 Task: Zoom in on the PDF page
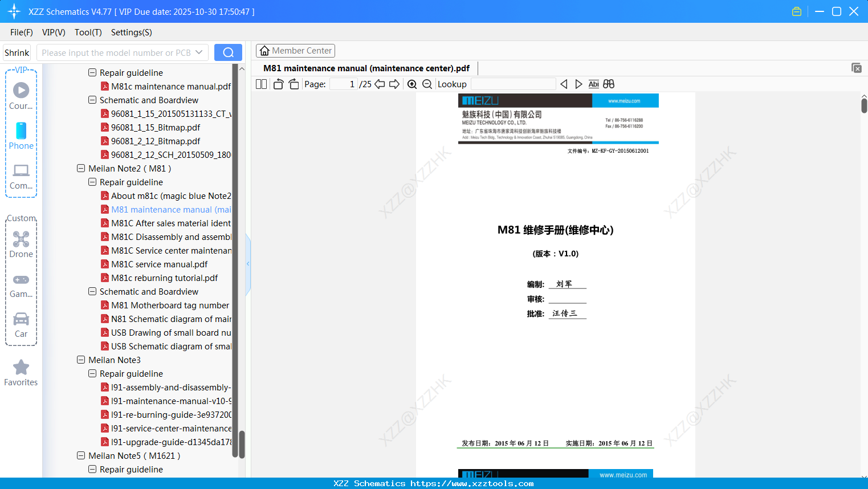[x=411, y=84]
